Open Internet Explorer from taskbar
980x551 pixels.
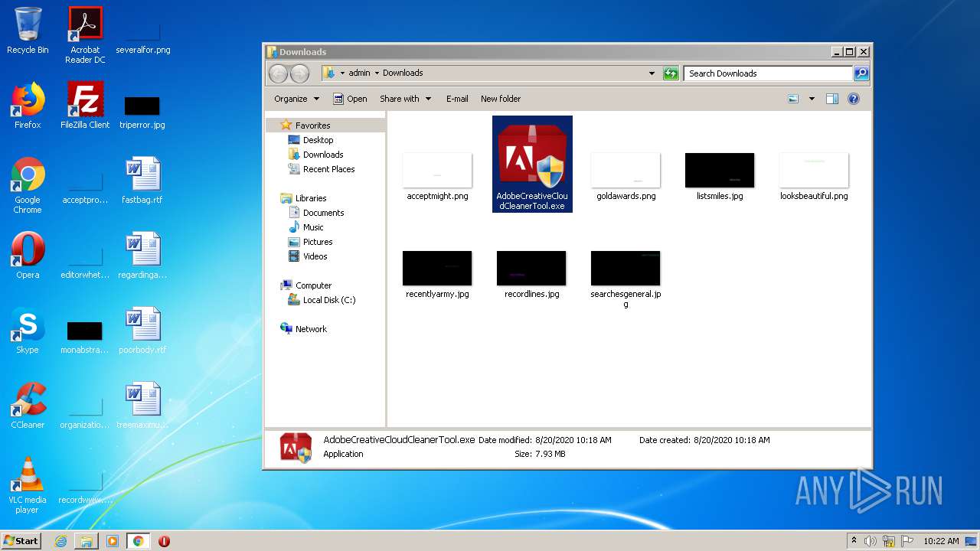tap(60, 541)
